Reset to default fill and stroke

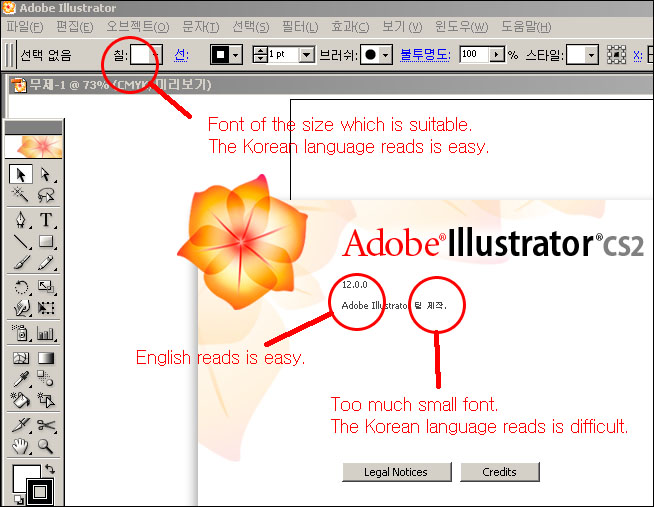click(x=18, y=499)
